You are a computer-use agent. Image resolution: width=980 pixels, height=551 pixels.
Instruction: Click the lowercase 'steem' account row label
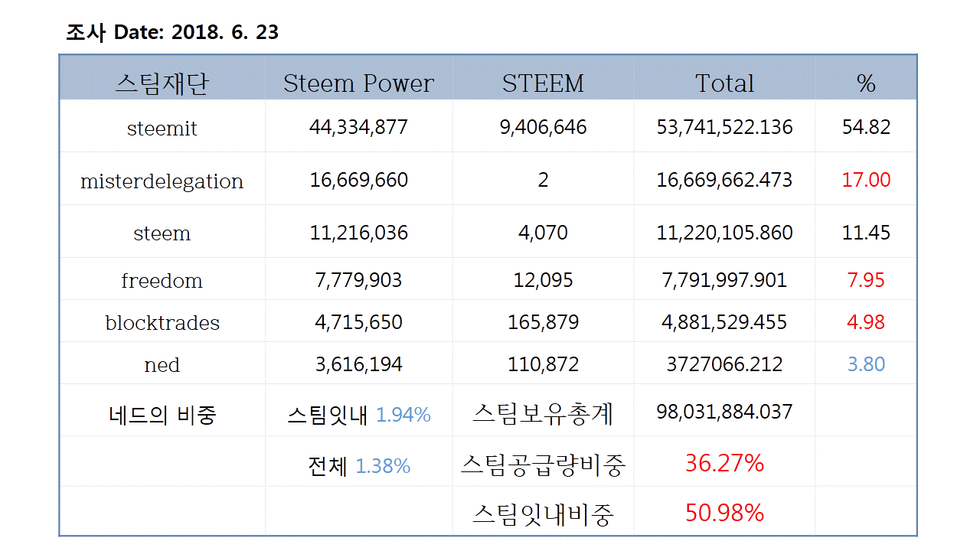pos(162,233)
